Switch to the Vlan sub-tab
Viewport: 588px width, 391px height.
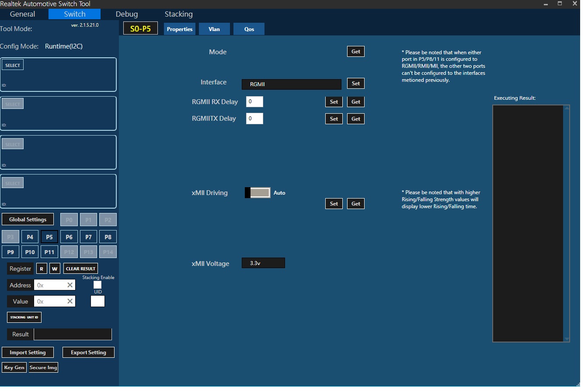(214, 29)
